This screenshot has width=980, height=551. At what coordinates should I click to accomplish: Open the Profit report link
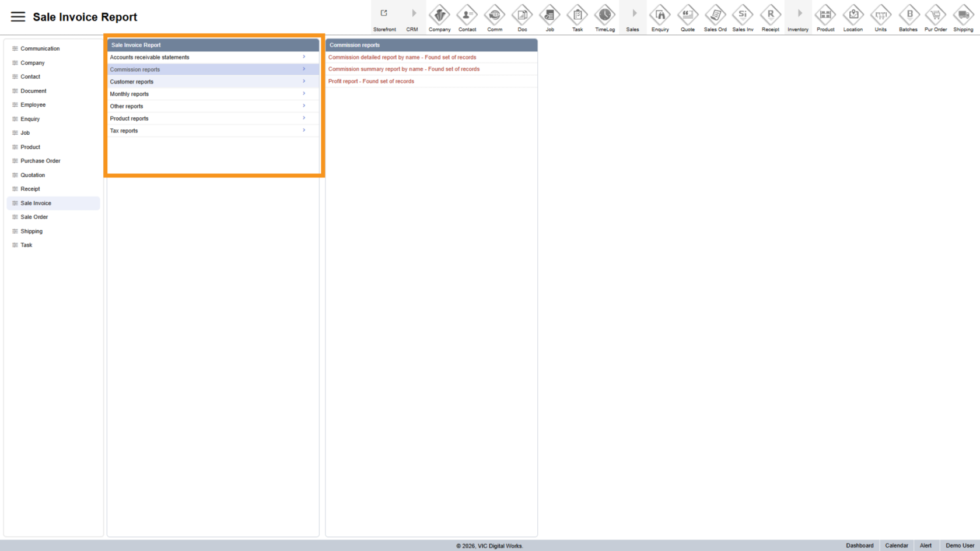[371, 81]
